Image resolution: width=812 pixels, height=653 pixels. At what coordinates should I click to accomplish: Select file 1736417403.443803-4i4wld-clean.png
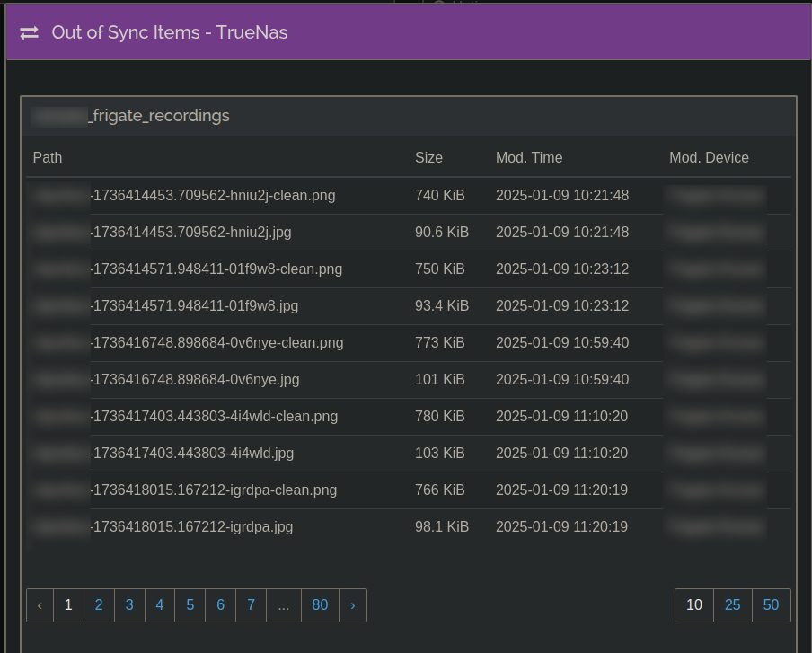tap(214, 416)
